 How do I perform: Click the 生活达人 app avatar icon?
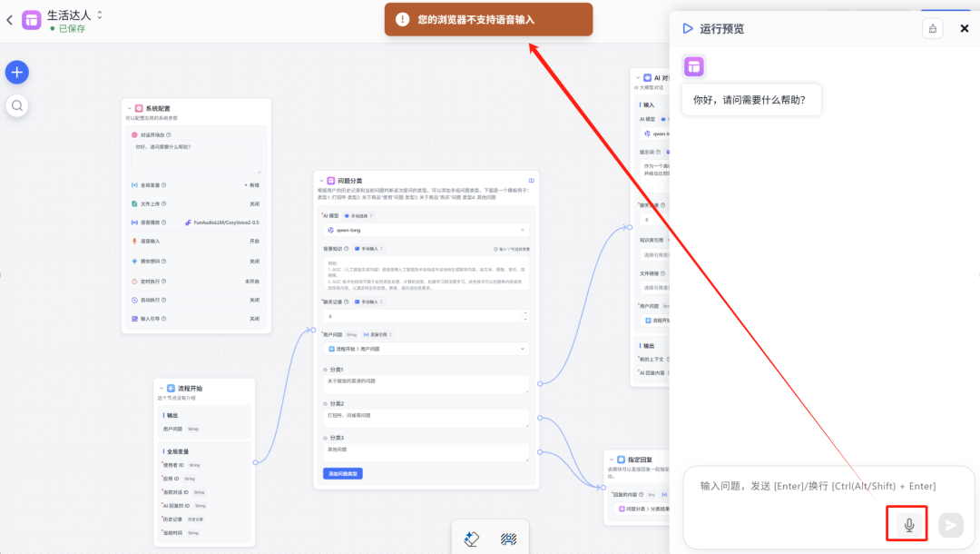[x=31, y=19]
